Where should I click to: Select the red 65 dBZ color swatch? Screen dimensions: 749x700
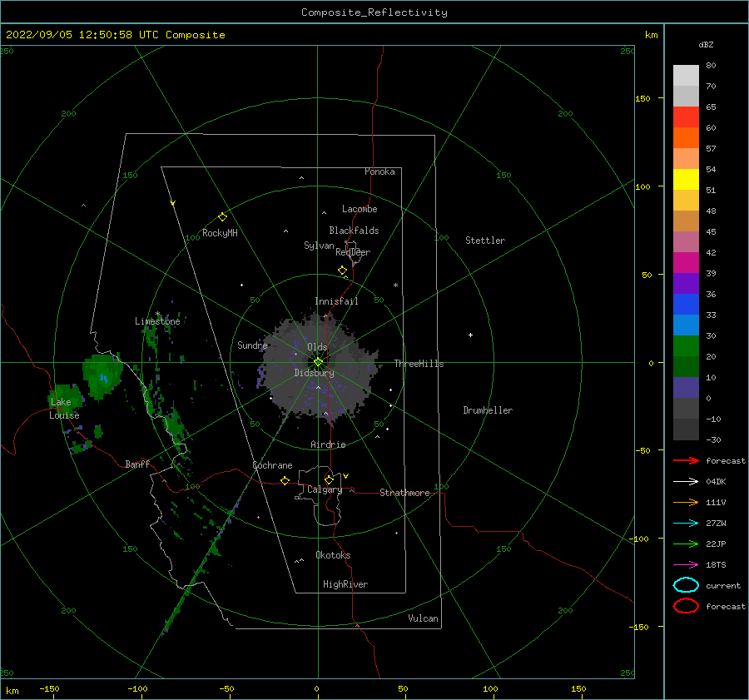tap(686, 117)
